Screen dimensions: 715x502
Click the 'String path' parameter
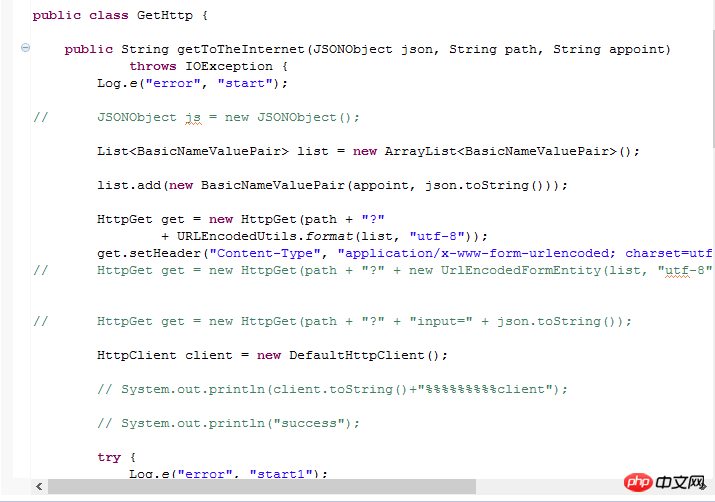click(492, 49)
